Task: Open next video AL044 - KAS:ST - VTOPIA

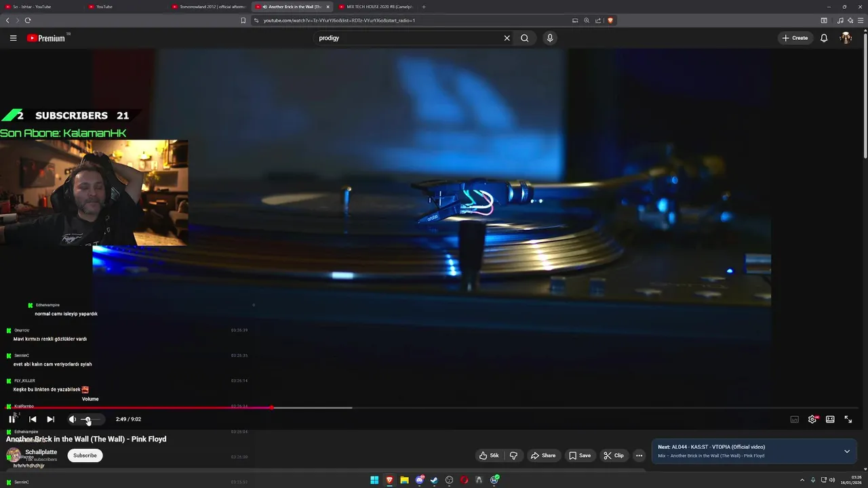Action: click(x=711, y=447)
